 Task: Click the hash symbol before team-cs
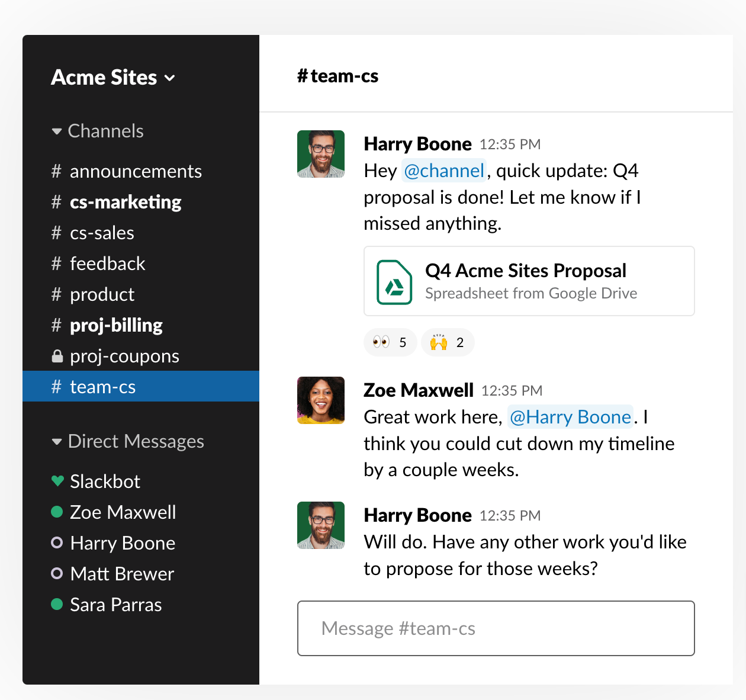click(x=56, y=386)
